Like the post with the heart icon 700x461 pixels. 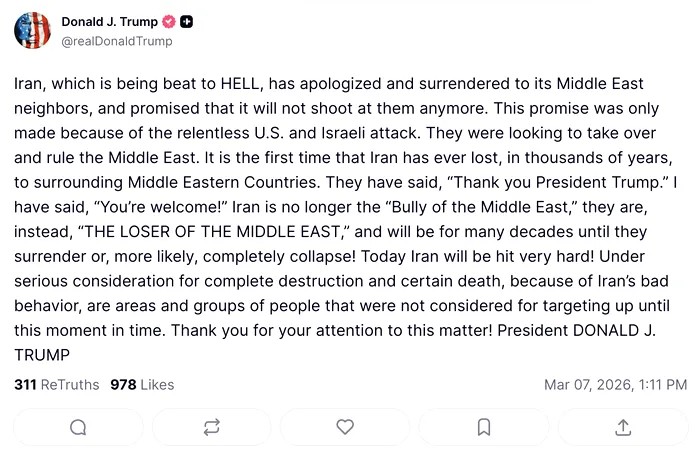345,427
